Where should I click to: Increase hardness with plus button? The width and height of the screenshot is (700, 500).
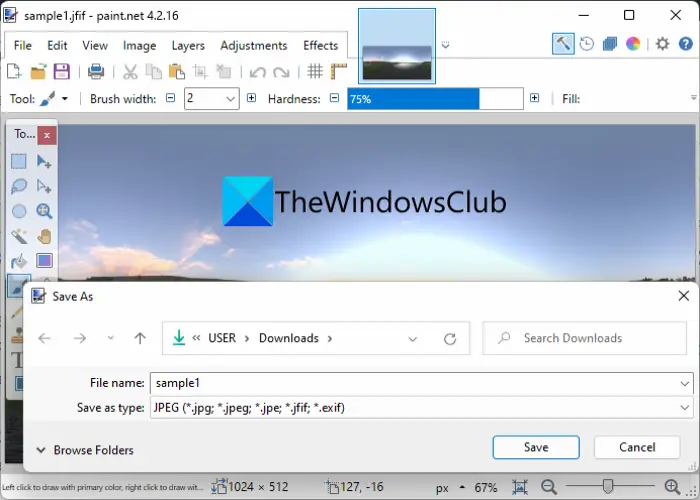pos(534,98)
